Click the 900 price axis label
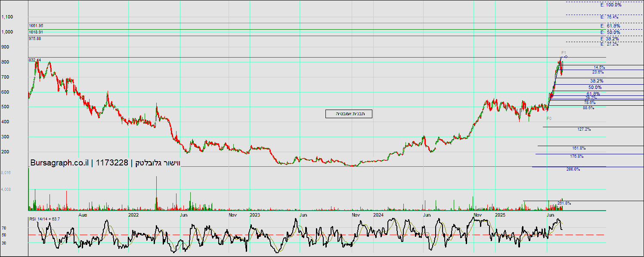Screen dimensions: 644x257 [5, 47]
